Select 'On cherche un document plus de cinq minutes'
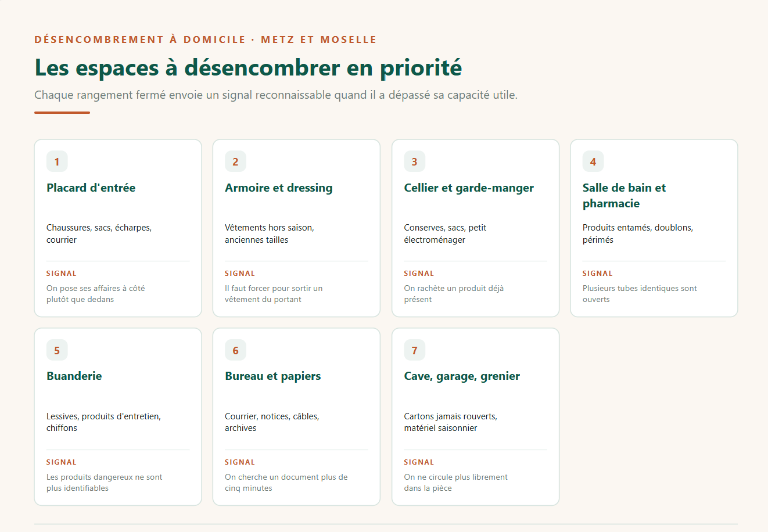 coord(286,483)
